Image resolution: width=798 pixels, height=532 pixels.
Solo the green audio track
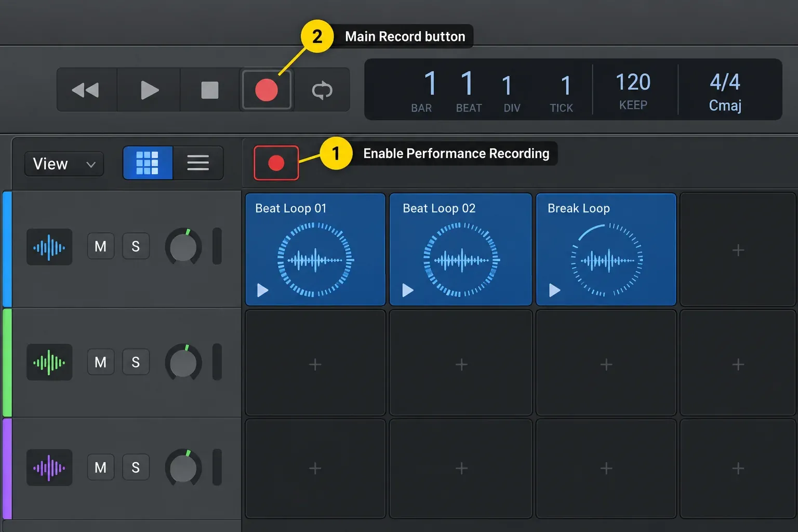(x=136, y=362)
